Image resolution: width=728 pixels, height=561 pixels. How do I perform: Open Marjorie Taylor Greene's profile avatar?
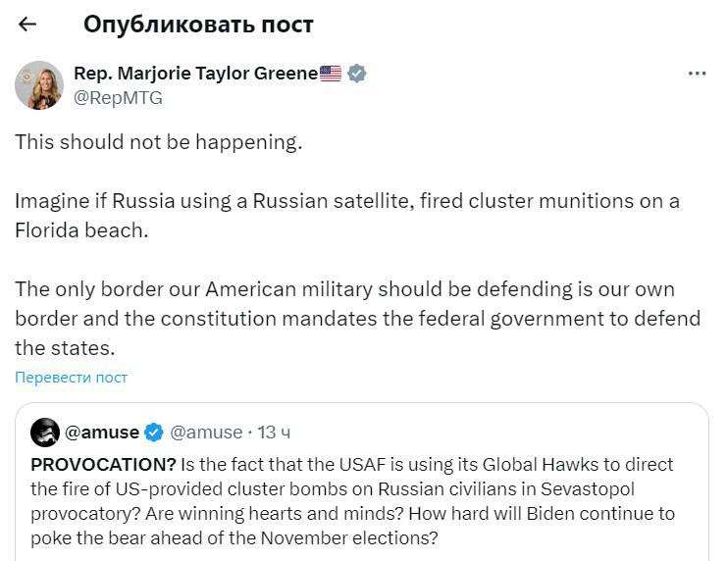39,84
